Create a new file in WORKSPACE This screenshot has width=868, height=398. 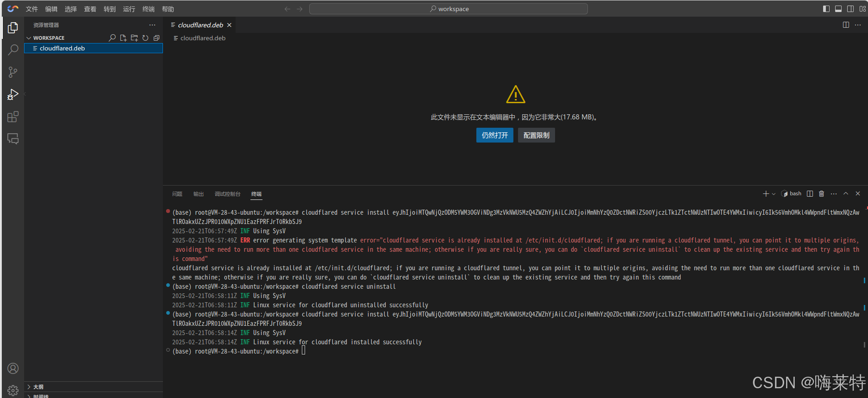(123, 38)
